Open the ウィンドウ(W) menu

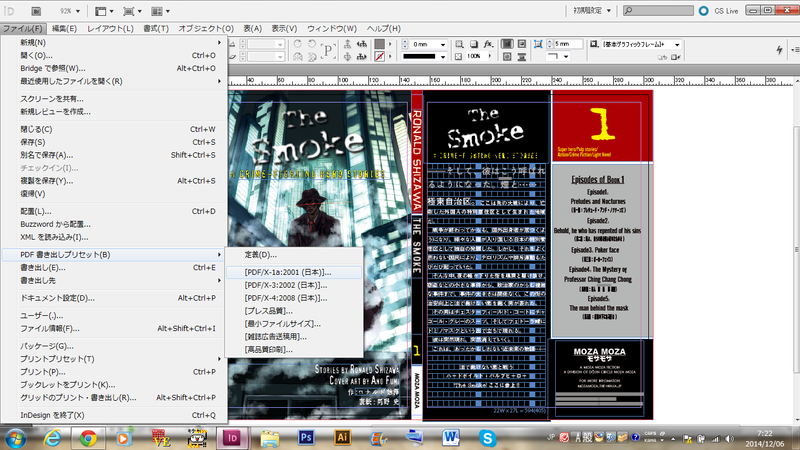click(332, 29)
